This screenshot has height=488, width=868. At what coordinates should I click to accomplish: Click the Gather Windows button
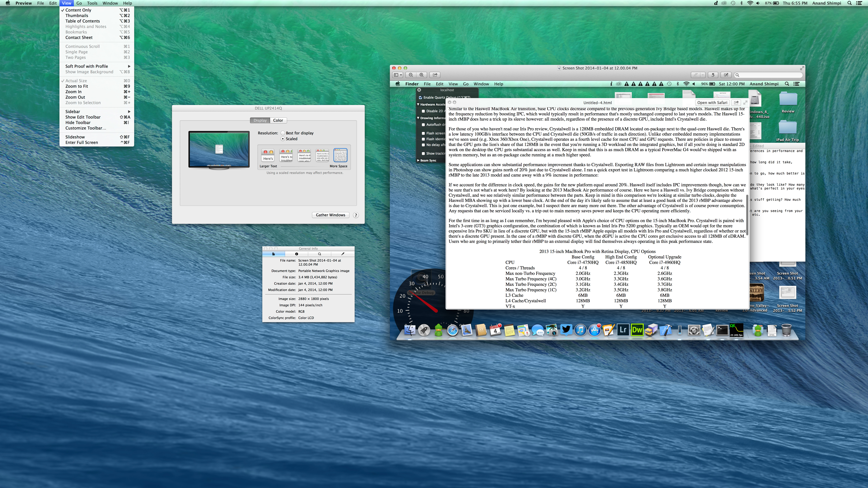pos(330,215)
